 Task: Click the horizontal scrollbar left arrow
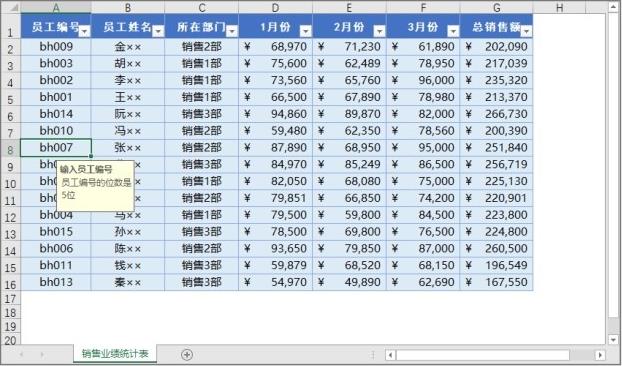click(390, 355)
